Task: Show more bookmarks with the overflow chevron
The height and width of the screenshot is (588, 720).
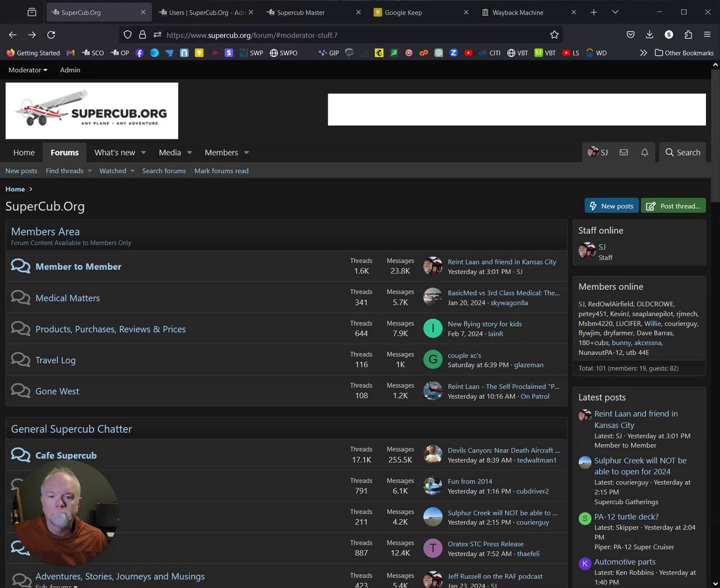Action: 643,53
